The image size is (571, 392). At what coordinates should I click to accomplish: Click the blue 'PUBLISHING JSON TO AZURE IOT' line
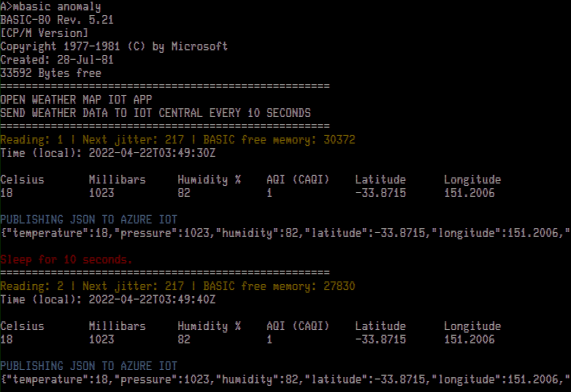pos(89,366)
